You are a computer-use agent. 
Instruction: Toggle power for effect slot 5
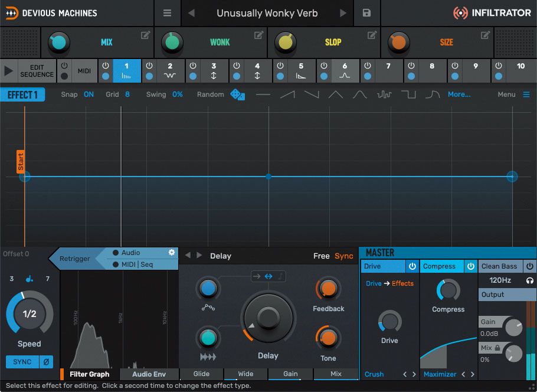[x=280, y=66]
